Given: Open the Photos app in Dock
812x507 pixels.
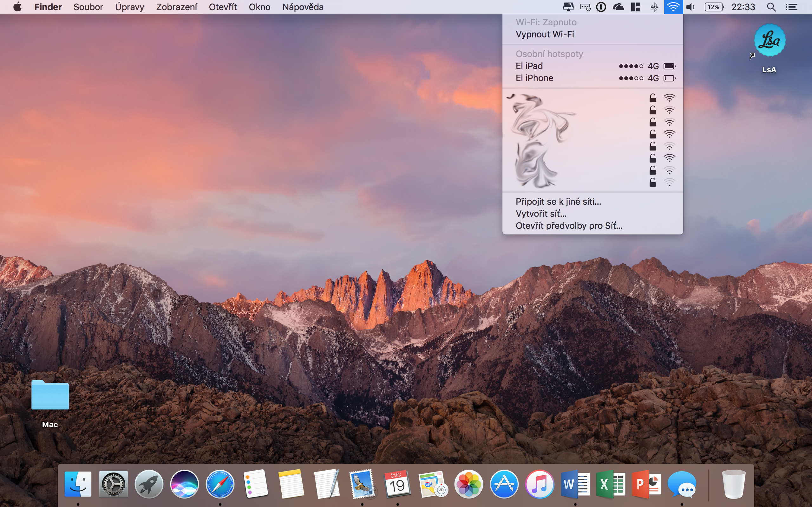Looking at the screenshot, I should pos(468,484).
